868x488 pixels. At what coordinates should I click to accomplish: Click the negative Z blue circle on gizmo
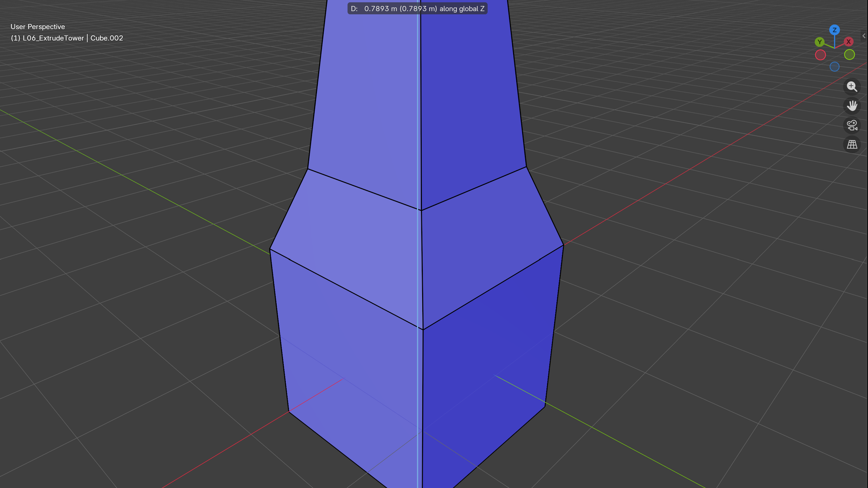(x=835, y=67)
